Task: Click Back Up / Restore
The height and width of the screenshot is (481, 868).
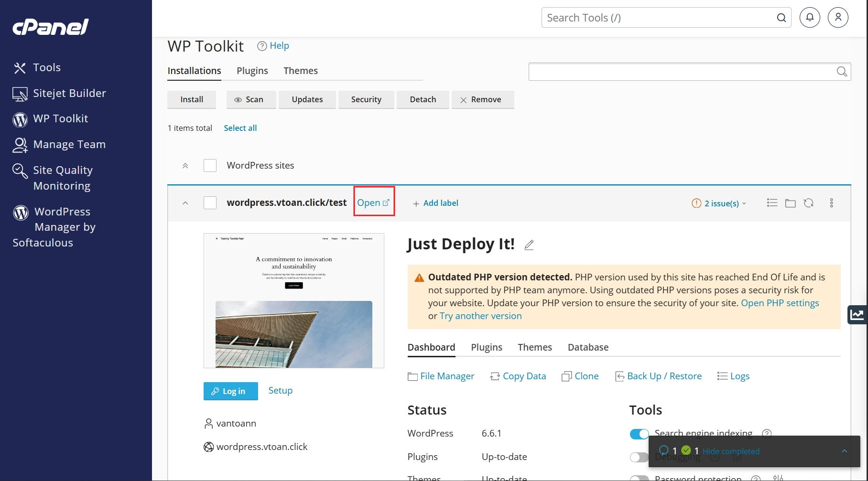Action: tap(658, 376)
